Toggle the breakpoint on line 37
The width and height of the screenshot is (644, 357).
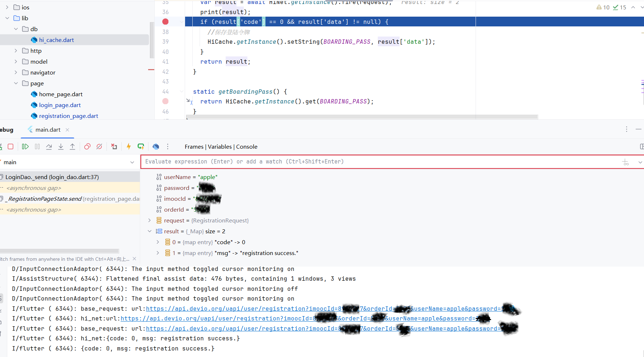click(x=166, y=22)
